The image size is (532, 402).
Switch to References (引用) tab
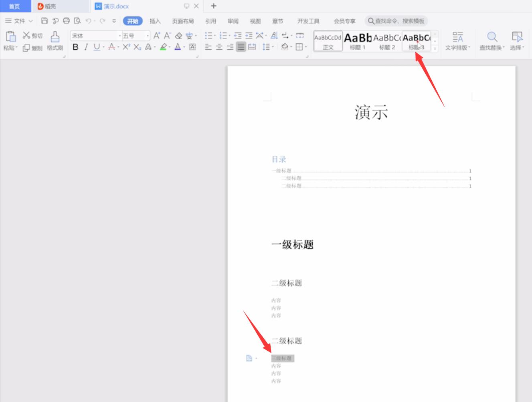coord(210,21)
